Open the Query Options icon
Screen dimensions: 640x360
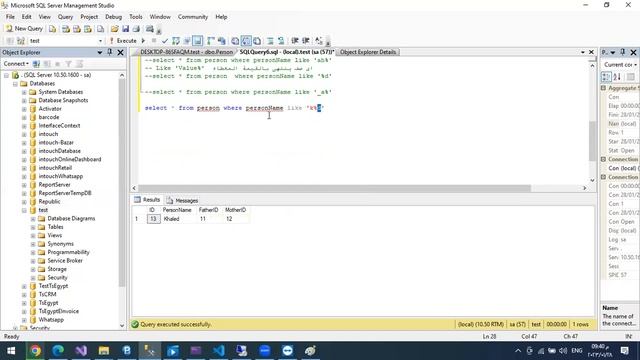click(187, 41)
